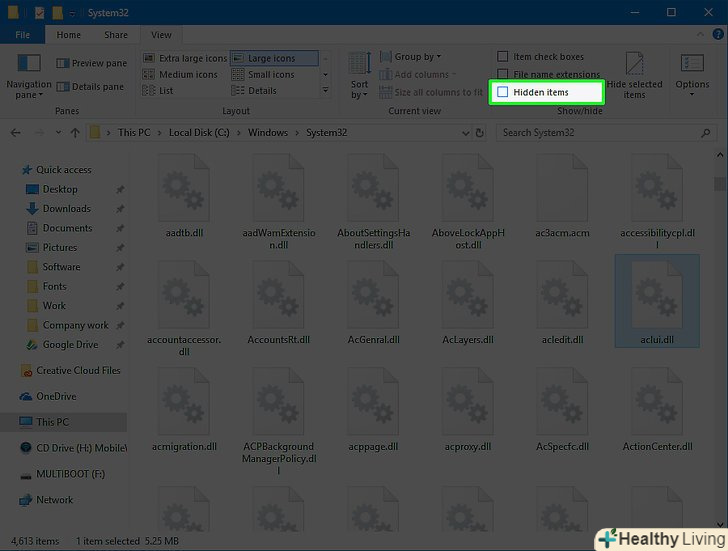Image resolution: width=728 pixels, height=551 pixels.
Task: Toggle the Preview pane
Action: 91,63
